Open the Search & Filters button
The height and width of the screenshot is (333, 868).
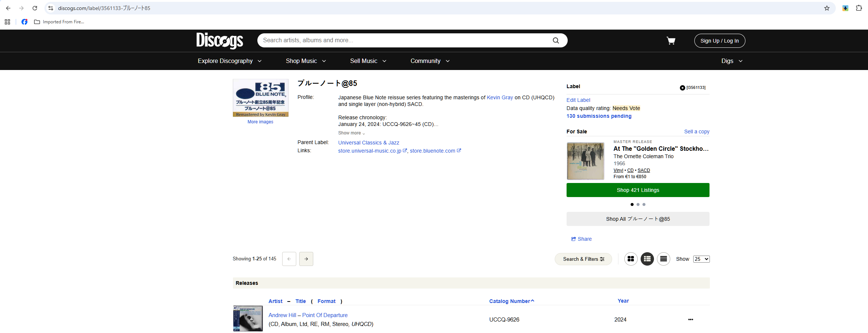tap(583, 259)
